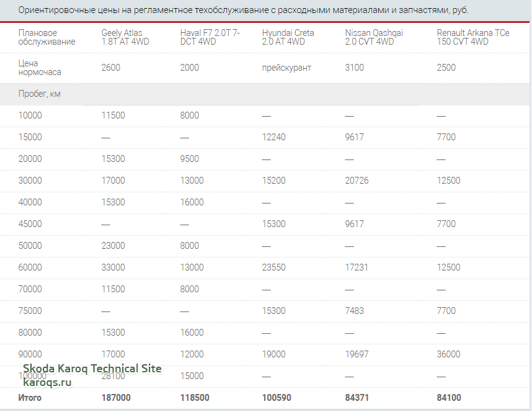The width and height of the screenshot is (532, 412).
Task: Select the 'Haval F7 2.0T 7-DCT 4WD' column header
Action: pyautogui.click(x=210, y=37)
